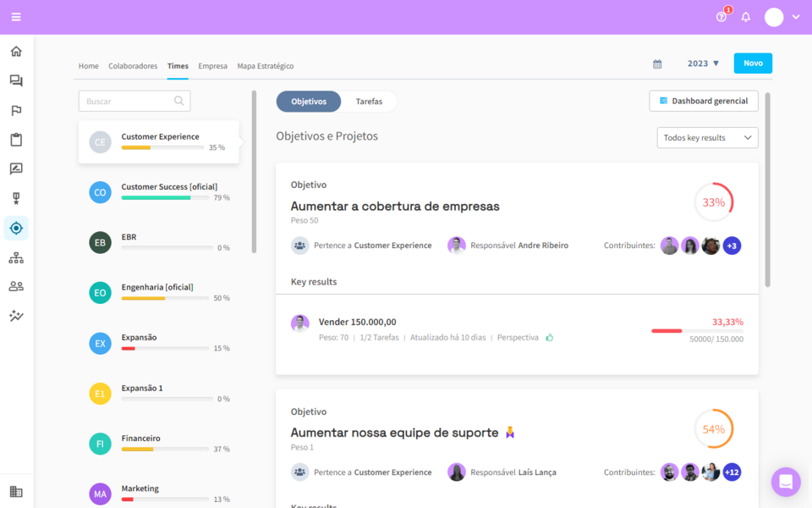Switch to the Colaboradores tab

point(133,66)
